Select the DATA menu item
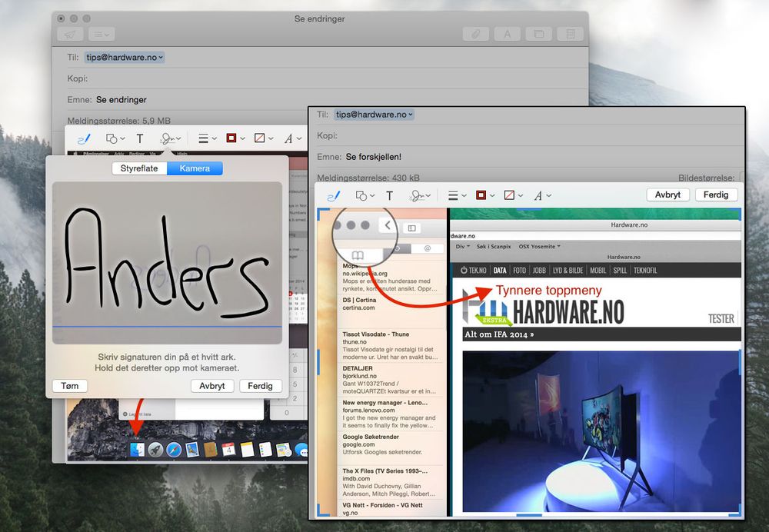The width and height of the screenshot is (769, 532). click(x=500, y=270)
